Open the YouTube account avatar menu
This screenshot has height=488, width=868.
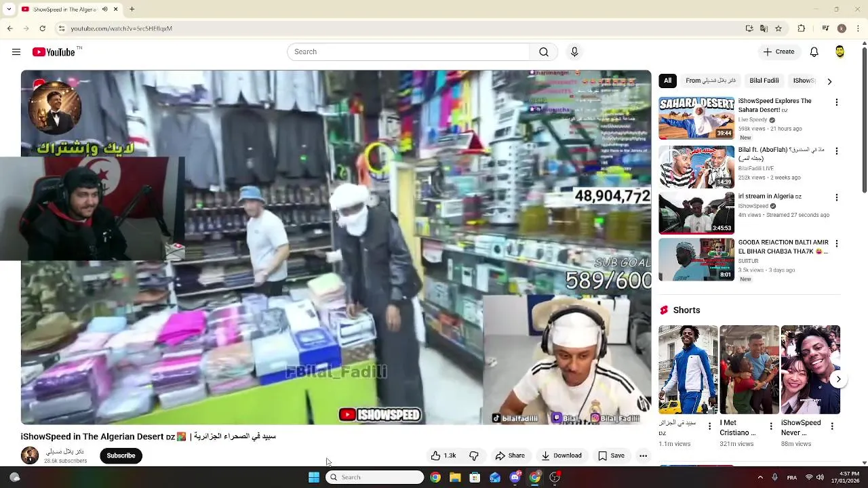[x=840, y=52]
